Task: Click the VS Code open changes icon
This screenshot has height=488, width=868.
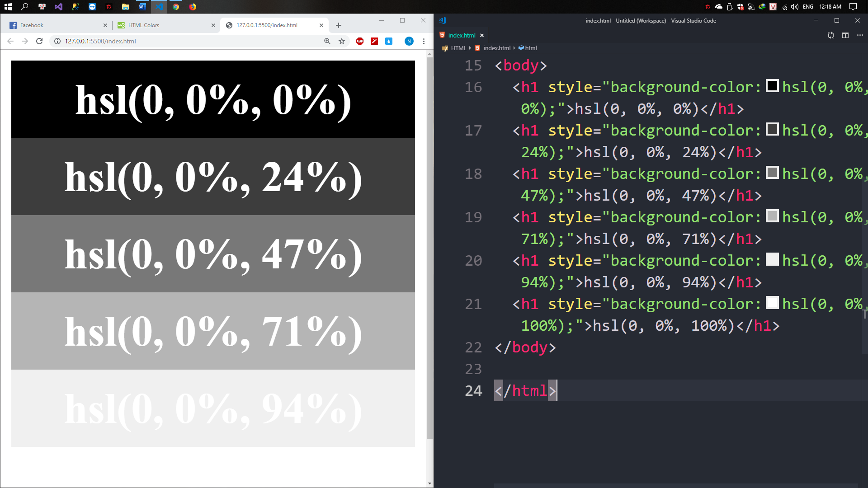Action: point(831,35)
